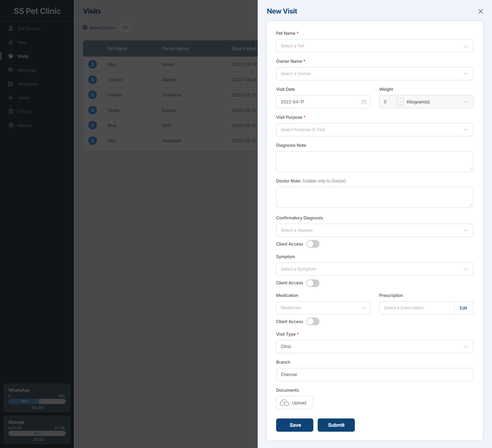Close the New Visit panel
This screenshot has width=492, height=448.
click(x=480, y=11)
